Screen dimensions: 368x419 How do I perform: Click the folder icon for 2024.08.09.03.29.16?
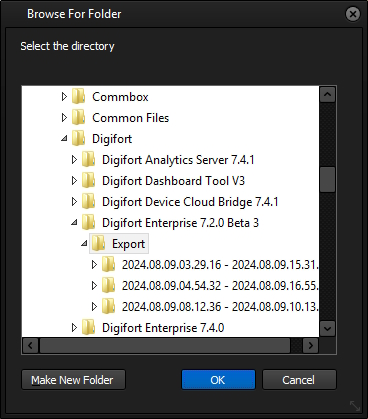click(x=109, y=265)
